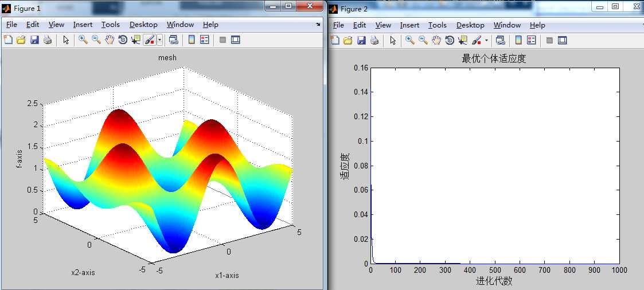Click the '适应度' y-axis label in Figure 2
The image size is (644, 290).
pos(345,166)
